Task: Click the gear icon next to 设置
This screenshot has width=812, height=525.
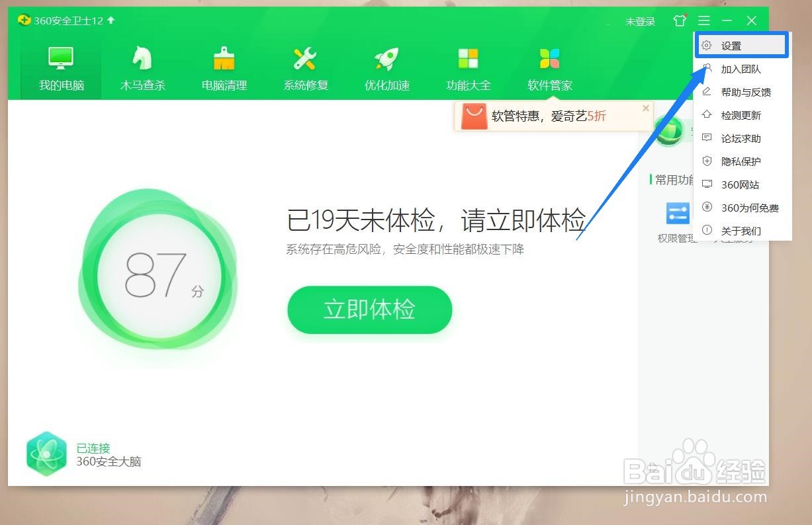Action: coord(707,46)
